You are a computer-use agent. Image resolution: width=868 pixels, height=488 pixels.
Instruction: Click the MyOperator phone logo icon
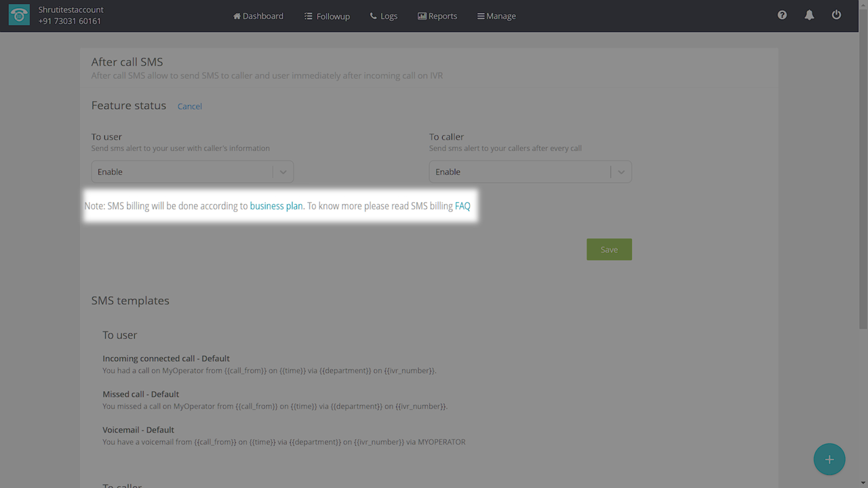click(x=19, y=16)
